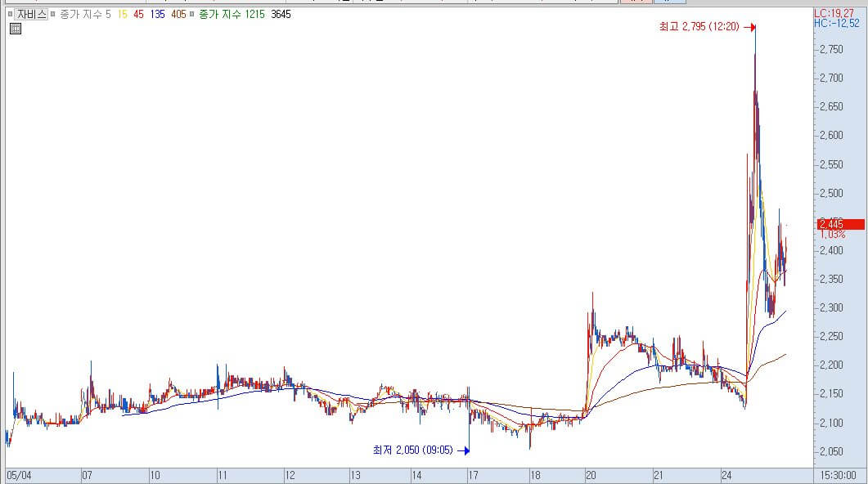The width and height of the screenshot is (868, 484).
Task: Click the HC:-12,52 indicator
Action: click(836, 23)
